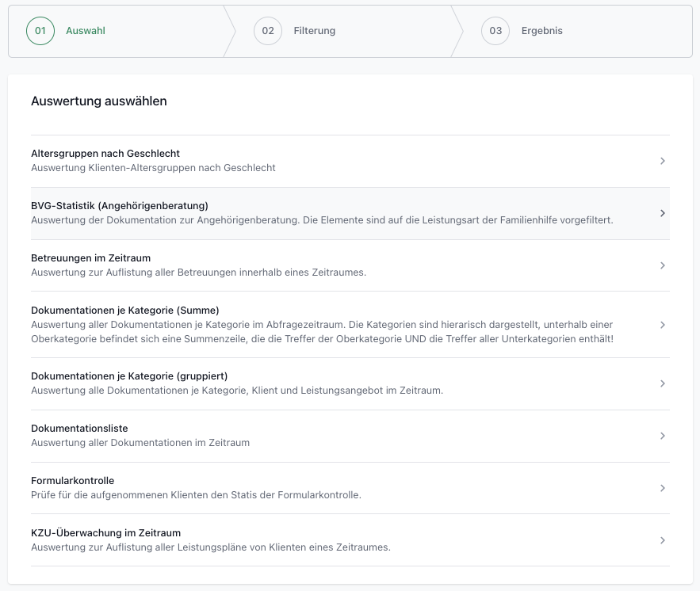This screenshot has height=591, width=700.
Task: Click description 'Auswertung alle Dokumentationen je Kategorie, Klient'
Action: 237,391
